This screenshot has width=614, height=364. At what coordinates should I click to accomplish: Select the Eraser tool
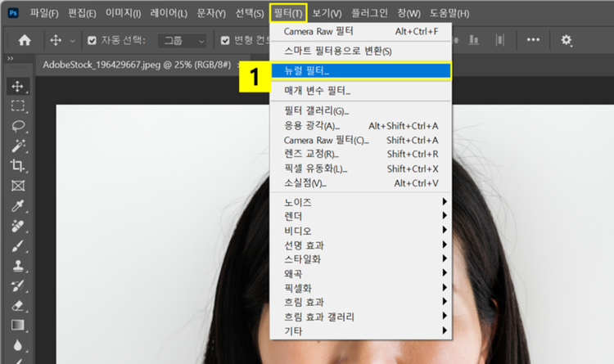click(18, 306)
